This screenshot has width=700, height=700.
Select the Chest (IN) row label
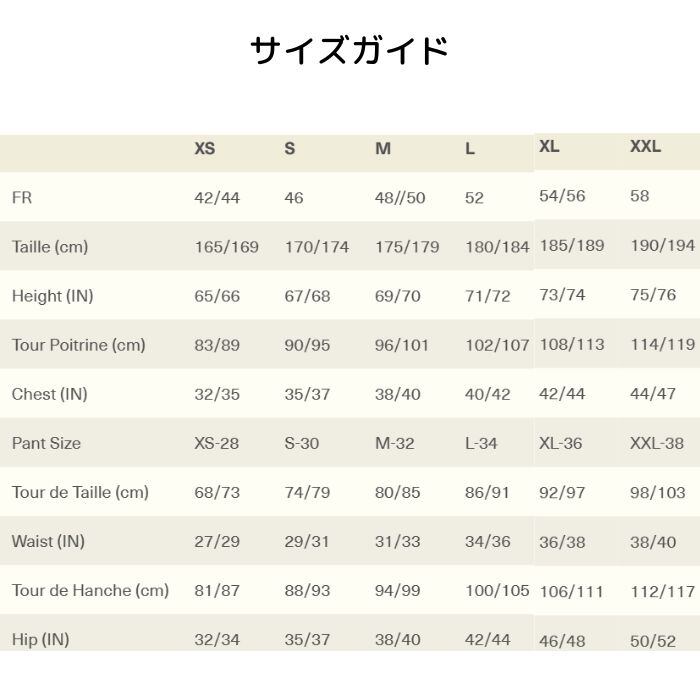coord(50,394)
